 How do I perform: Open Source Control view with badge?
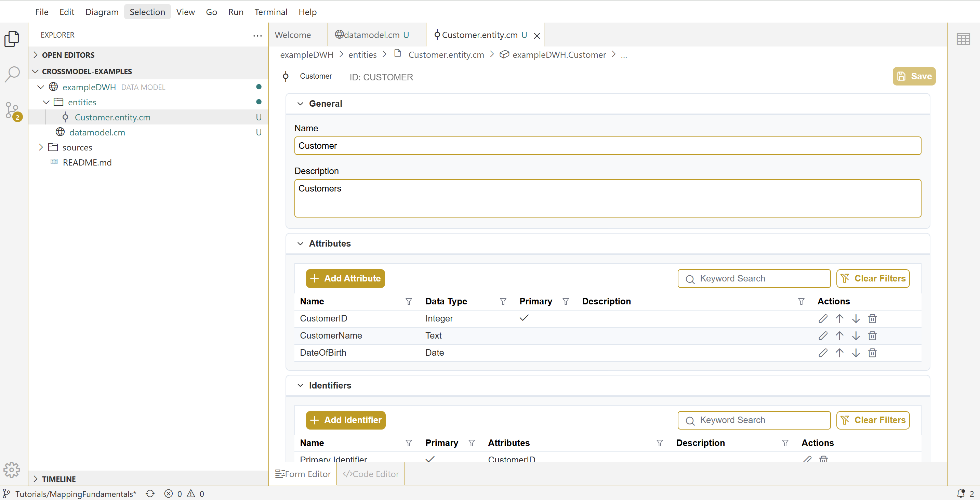12,111
